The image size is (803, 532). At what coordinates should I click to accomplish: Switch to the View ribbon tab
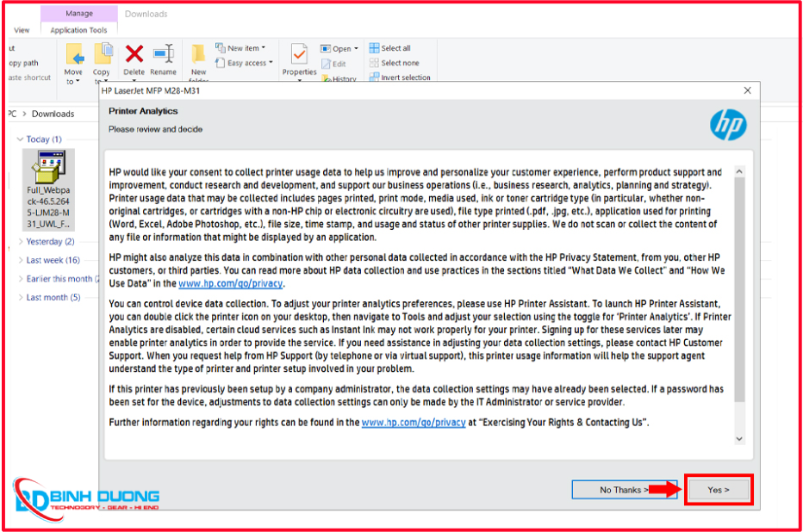coord(22,30)
